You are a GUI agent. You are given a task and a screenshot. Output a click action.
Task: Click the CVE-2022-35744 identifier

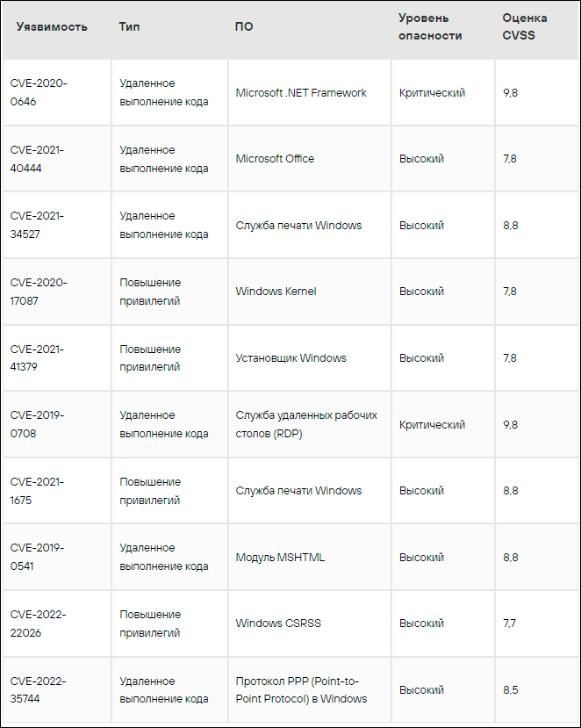39,689
